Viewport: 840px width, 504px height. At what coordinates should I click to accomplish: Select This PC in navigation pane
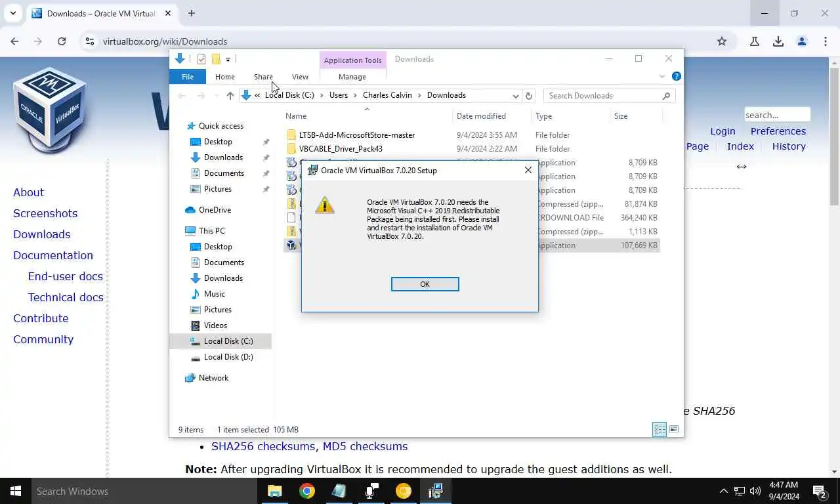(x=211, y=231)
